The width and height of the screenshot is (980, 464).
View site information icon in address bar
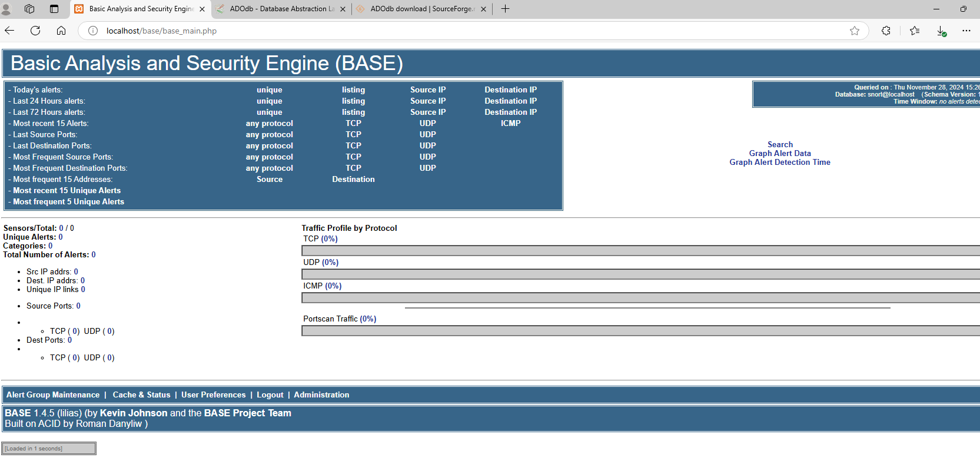click(x=93, y=31)
